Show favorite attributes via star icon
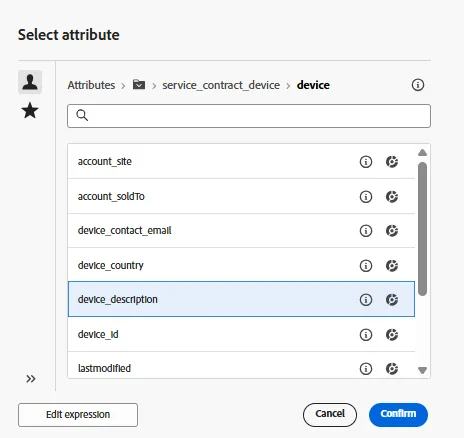 click(x=30, y=110)
